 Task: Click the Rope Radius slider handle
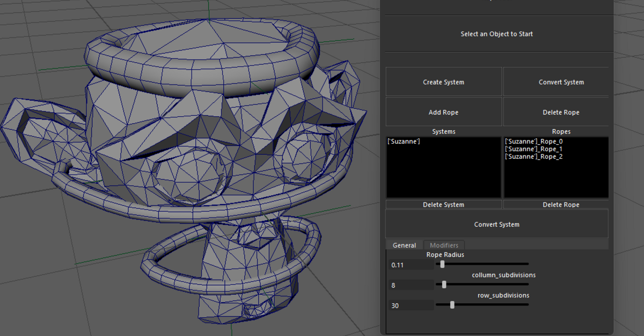pyautogui.click(x=442, y=264)
